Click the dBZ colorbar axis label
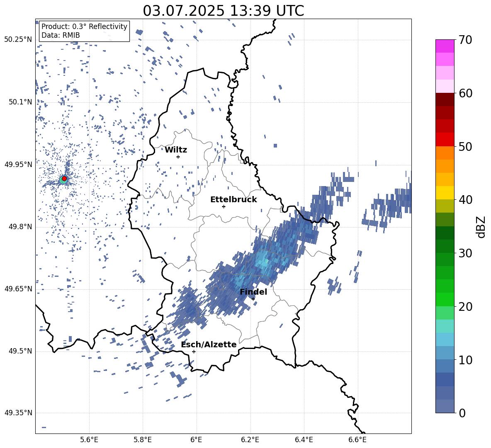The width and height of the screenshot is (491, 448). point(481,227)
